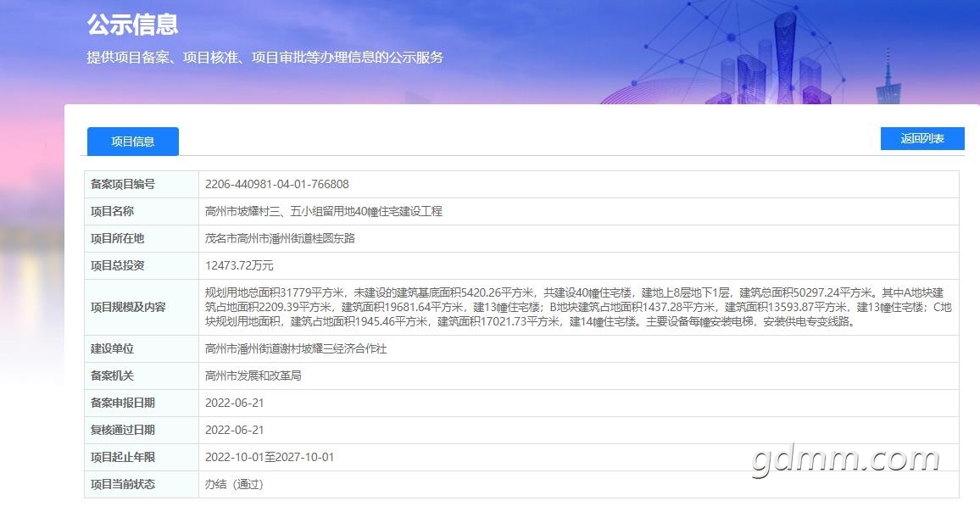Viewport: 980px width, 512px height.
Task: Select the project name 高州市坡耀村三、五小组留用地40幢住宅建设工程
Action: [323, 211]
